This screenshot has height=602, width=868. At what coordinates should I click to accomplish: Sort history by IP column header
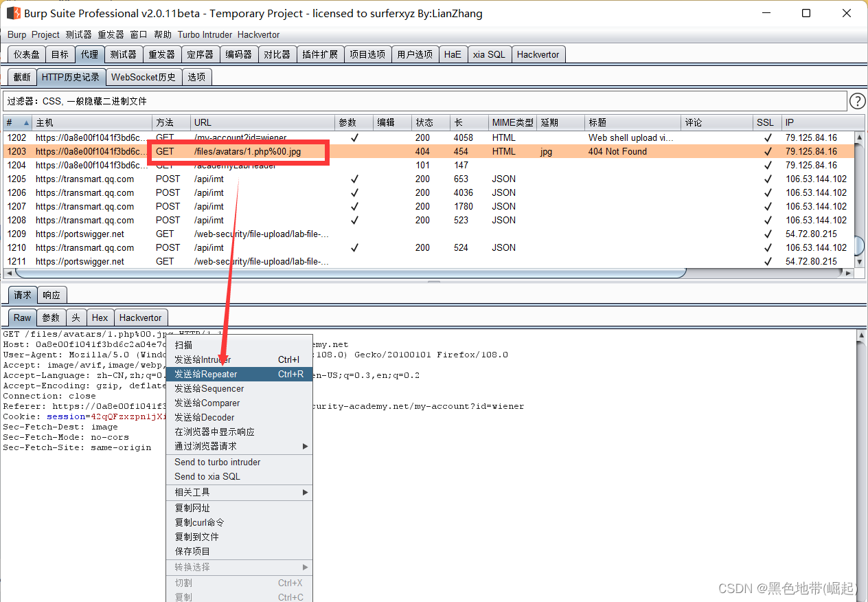pyautogui.click(x=818, y=123)
